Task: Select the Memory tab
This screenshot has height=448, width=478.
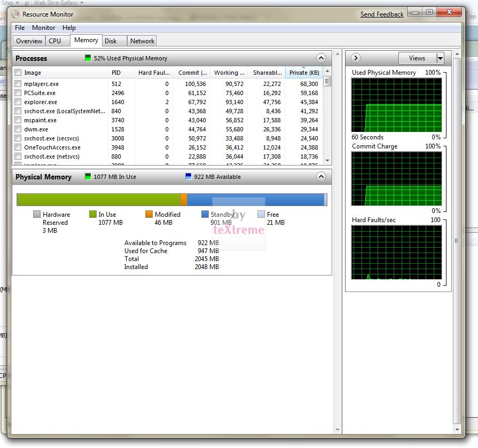Action: [86, 40]
